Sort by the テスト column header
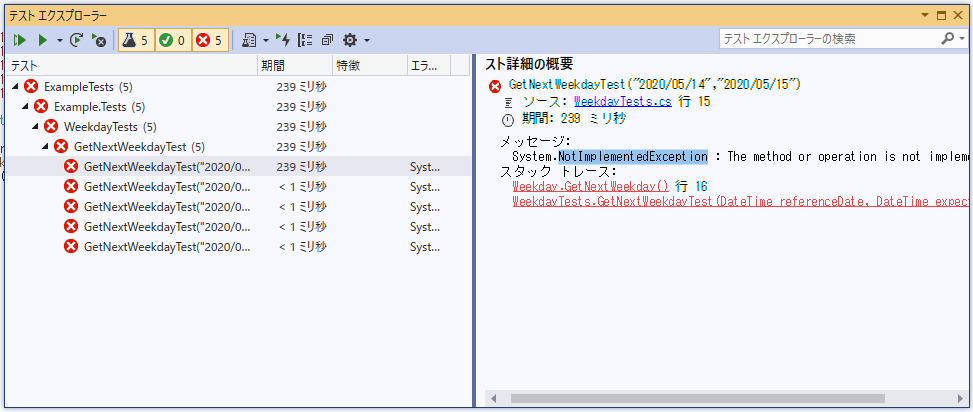 pyautogui.click(x=133, y=65)
